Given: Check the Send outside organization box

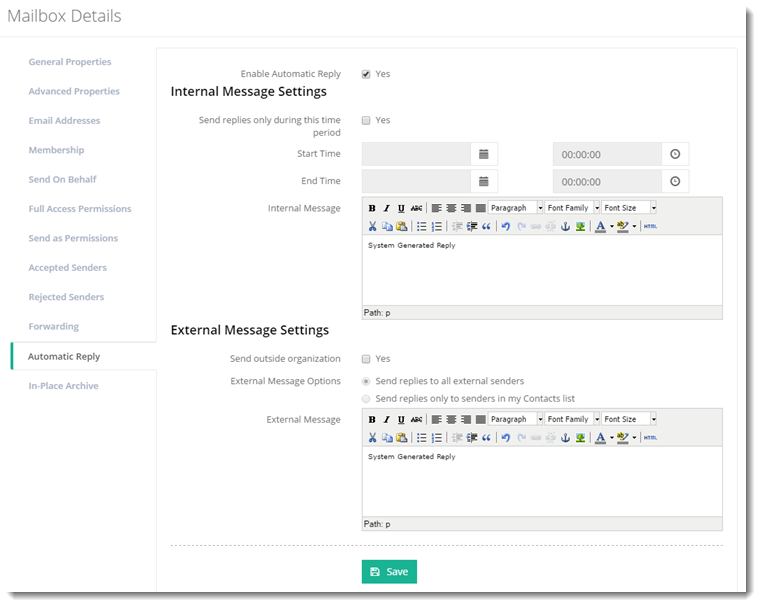Looking at the screenshot, I should coord(366,359).
